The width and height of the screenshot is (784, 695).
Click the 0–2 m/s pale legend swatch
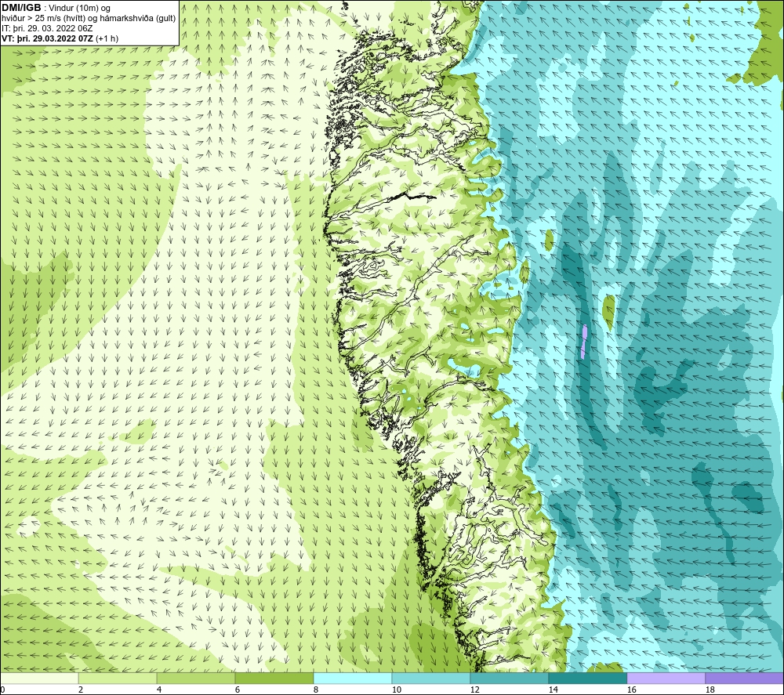39,679
